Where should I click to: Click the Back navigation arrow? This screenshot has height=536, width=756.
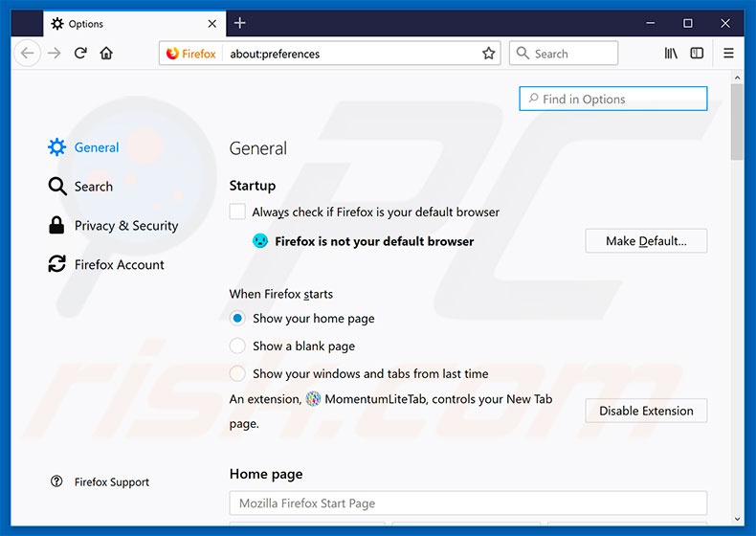28,53
